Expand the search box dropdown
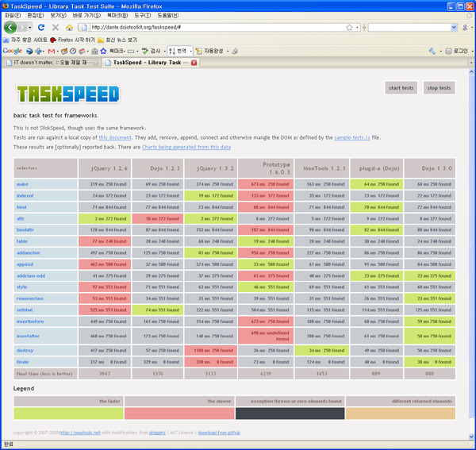The width and height of the screenshot is (476, 450). click(x=454, y=27)
